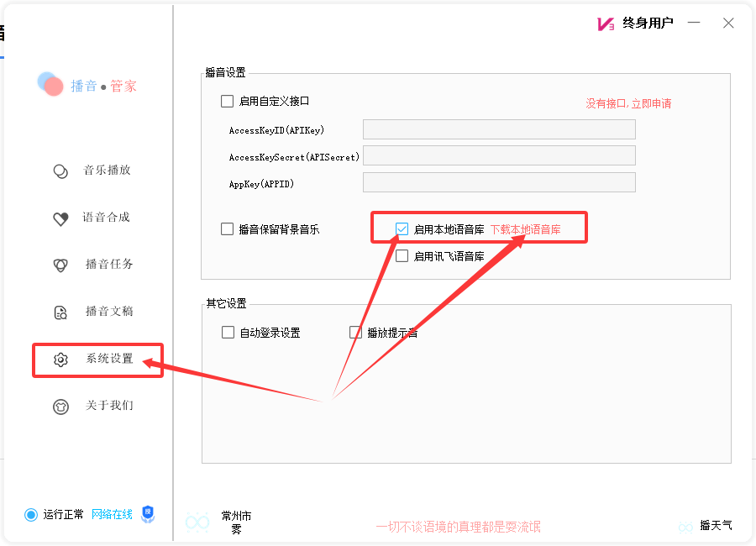This screenshot has height=546, width=756.
Task: Click the 常州市 weather cloud icon
Action: [197, 522]
